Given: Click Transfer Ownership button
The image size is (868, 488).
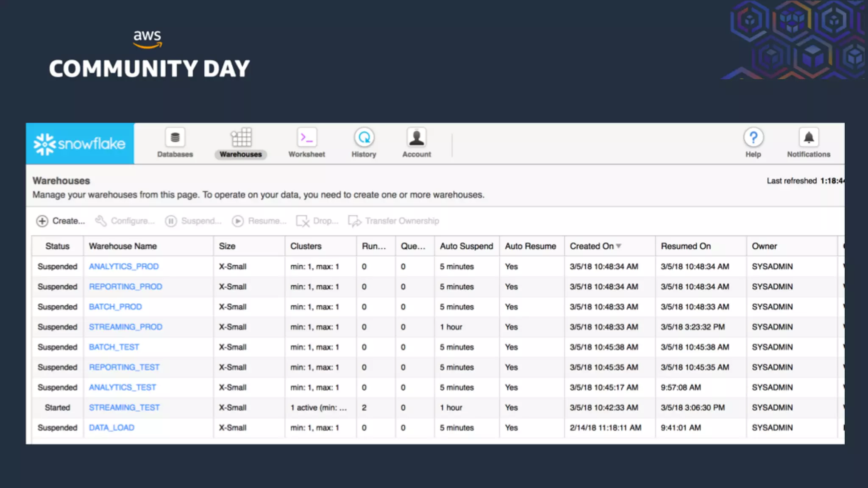Looking at the screenshot, I should pos(394,221).
